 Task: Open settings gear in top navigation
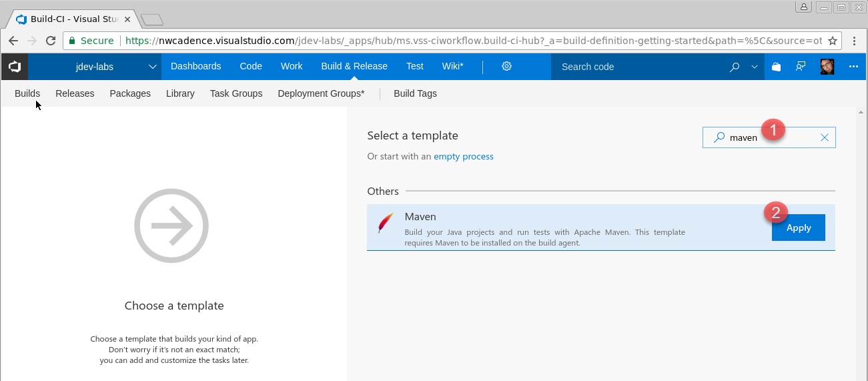(x=506, y=66)
